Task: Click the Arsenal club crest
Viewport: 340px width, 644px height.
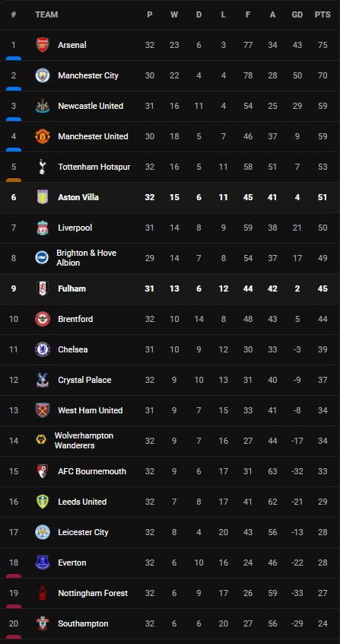Action: 43,45
